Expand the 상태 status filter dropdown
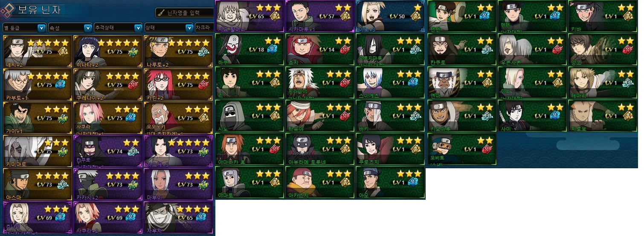 [x=169, y=28]
